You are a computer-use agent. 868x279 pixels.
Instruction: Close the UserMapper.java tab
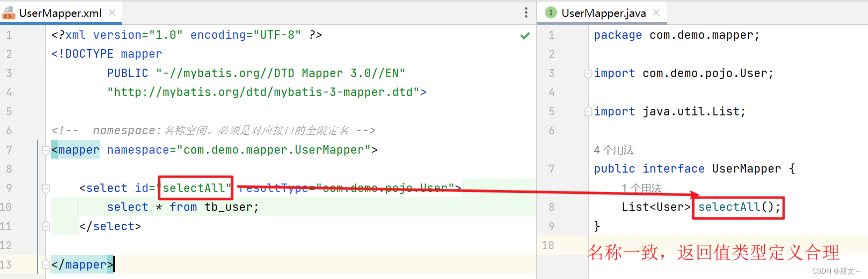(656, 12)
